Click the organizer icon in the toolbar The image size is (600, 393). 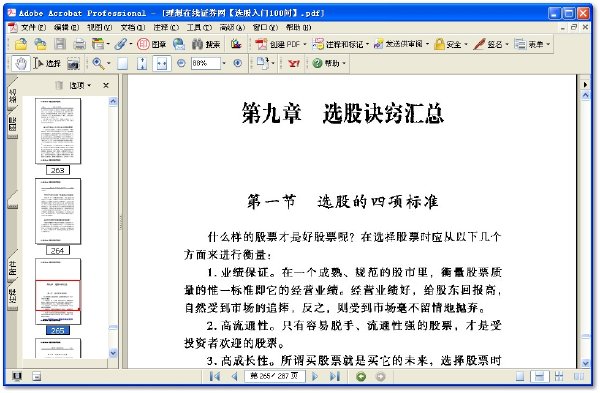coord(98,44)
